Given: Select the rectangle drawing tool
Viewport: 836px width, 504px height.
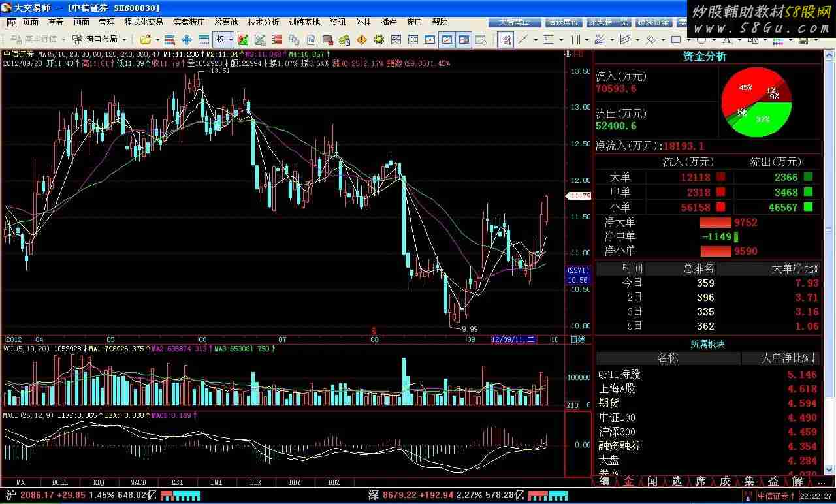Looking at the screenshot, I should coord(676,39).
